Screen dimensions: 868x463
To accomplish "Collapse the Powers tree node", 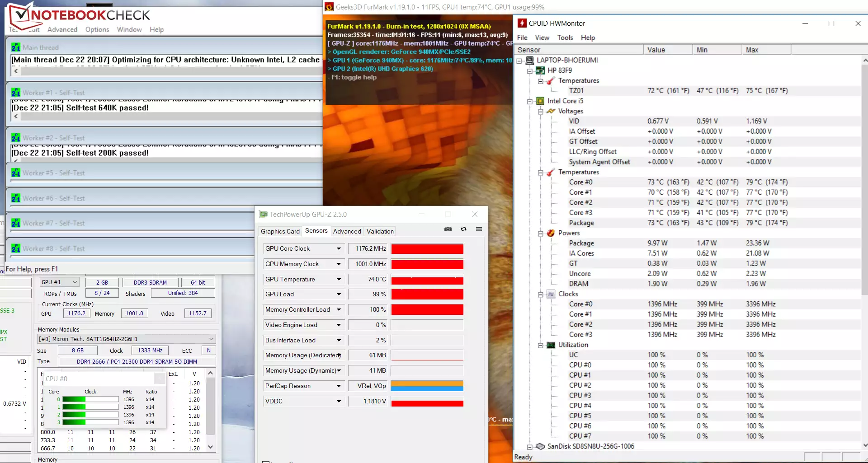I will [x=541, y=234].
